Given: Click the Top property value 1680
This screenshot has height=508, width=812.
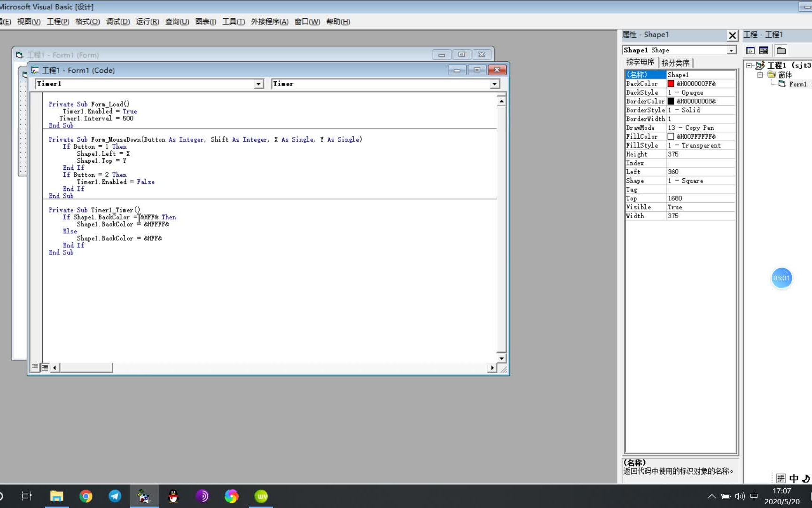Looking at the screenshot, I should click(701, 198).
